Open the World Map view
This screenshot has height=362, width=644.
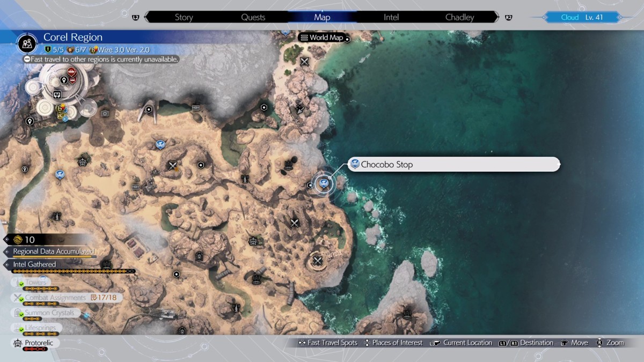coord(325,38)
